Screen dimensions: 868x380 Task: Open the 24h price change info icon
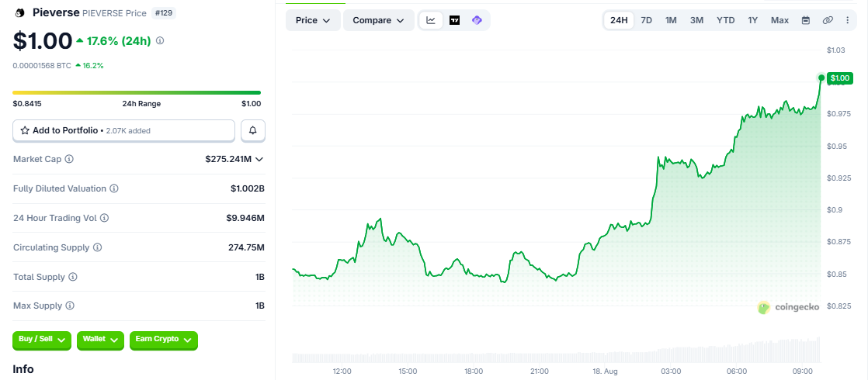160,41
